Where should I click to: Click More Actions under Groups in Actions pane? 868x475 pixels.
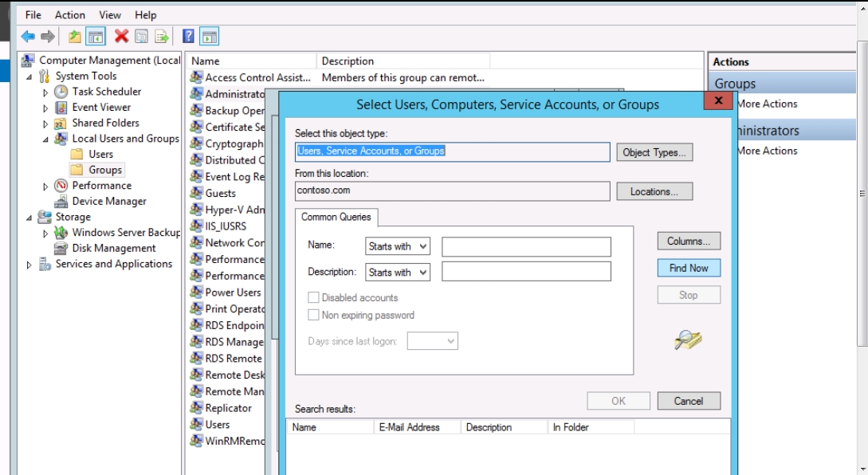click(x=768, y=104)
